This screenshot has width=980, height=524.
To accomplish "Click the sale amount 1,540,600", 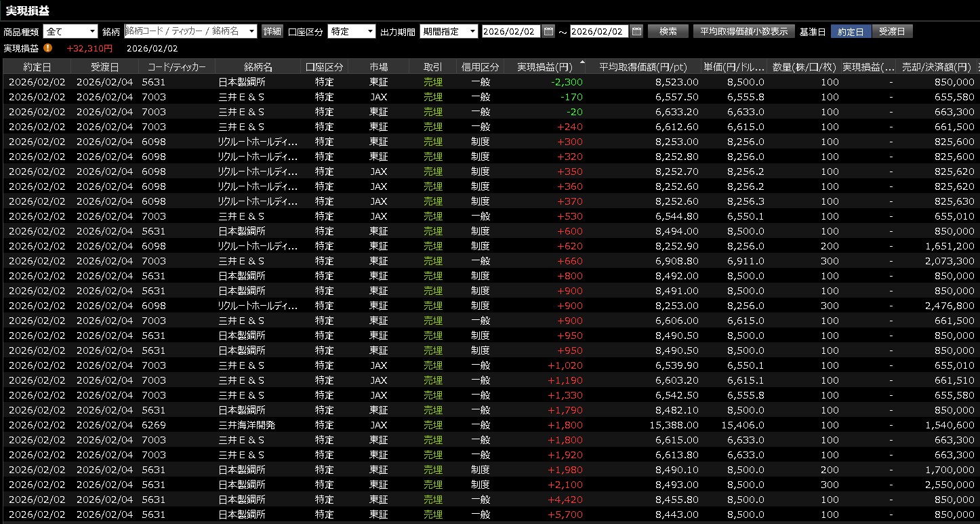I will pos(950,425).
